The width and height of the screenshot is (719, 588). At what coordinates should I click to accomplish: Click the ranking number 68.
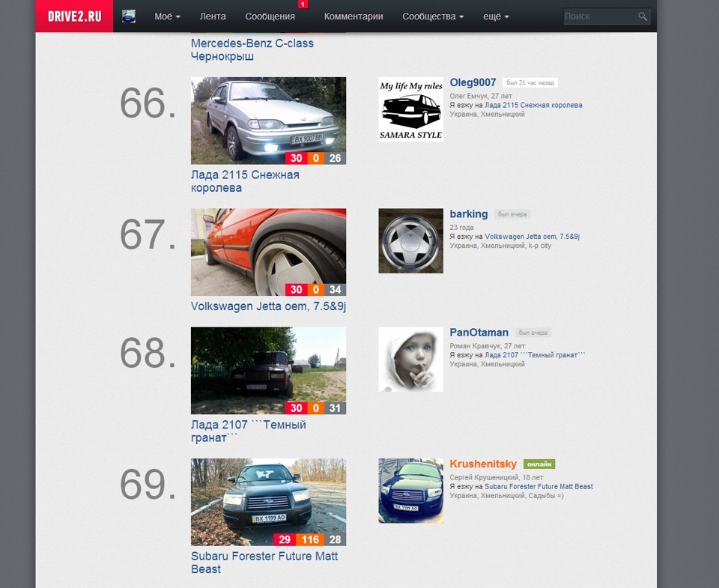click(148, 353)
